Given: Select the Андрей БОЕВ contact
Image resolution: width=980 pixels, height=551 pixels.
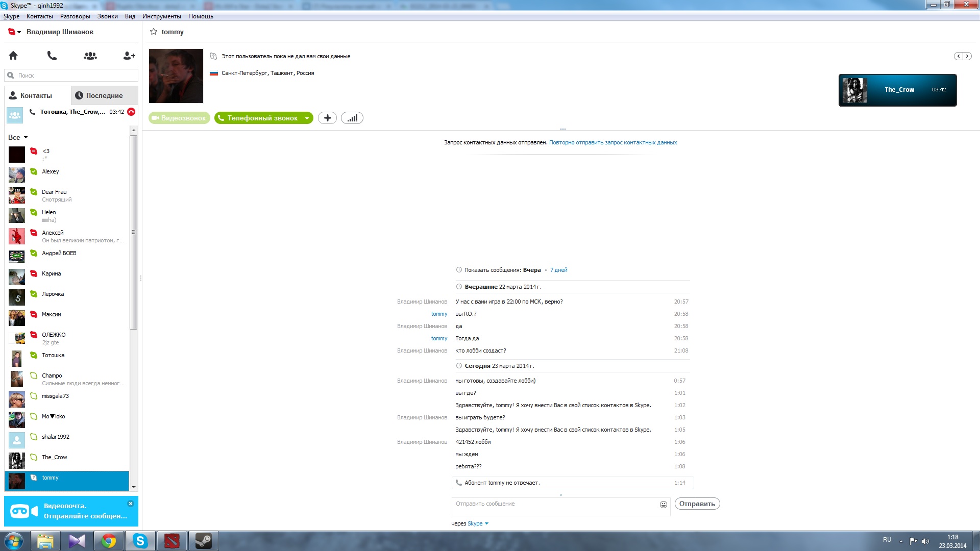Looking at the screenshot, I should point(67,257).
